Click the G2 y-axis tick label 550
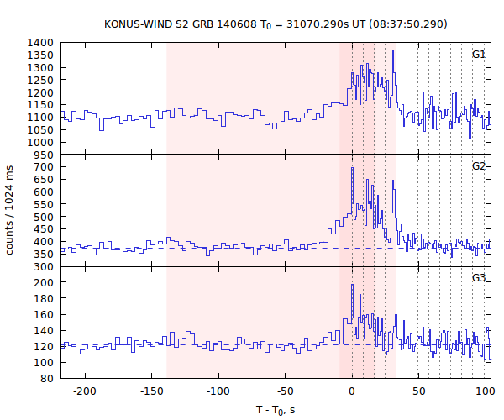The width and height of the screenshot is (504, 420). [x=44, y=205]
